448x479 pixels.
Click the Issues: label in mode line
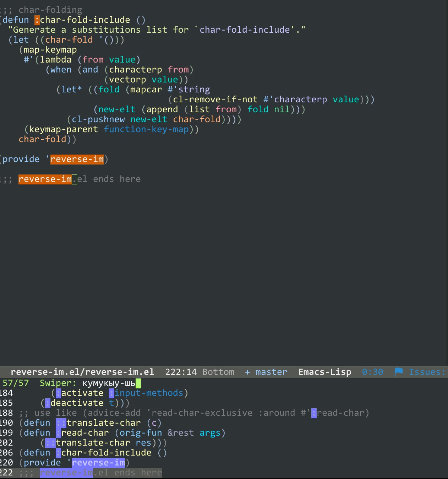427,372
